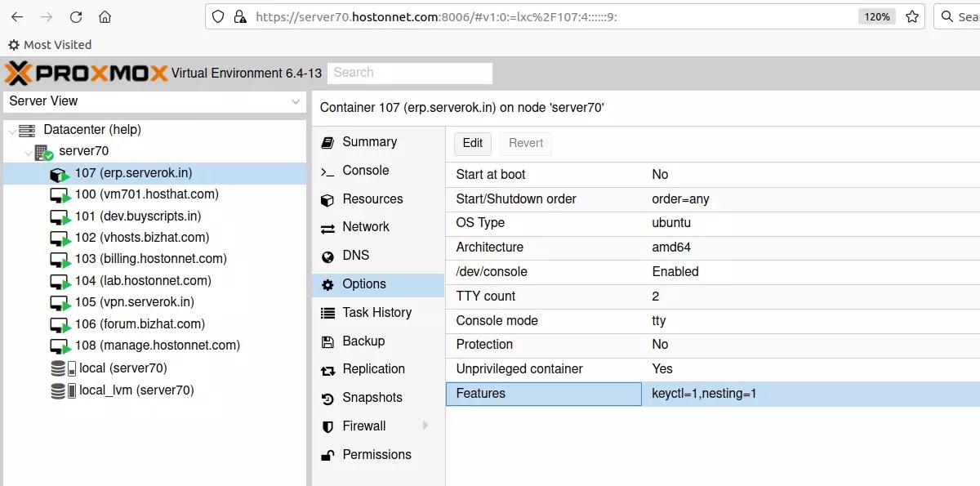
Task: Select the Backup panel icon
Action: point(327,341)
